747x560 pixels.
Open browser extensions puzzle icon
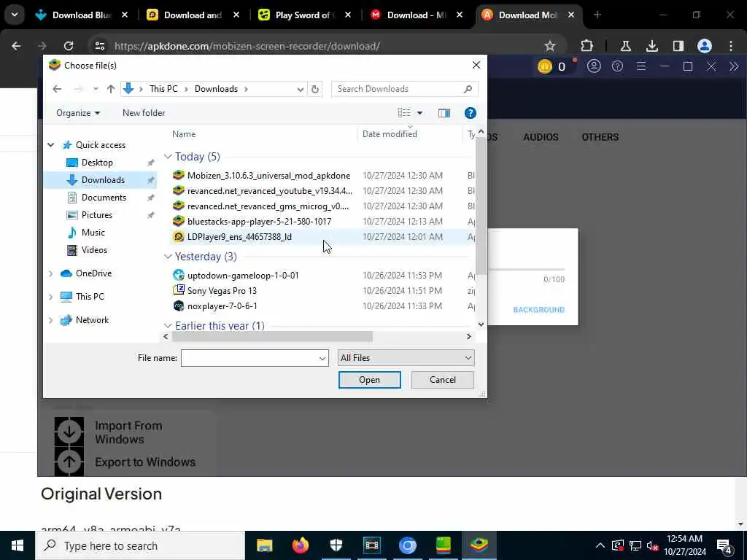[587, 46]
